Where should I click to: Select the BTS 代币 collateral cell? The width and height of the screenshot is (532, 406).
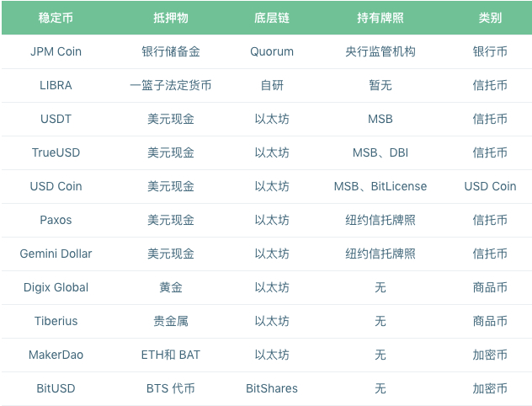click(171, 388)
